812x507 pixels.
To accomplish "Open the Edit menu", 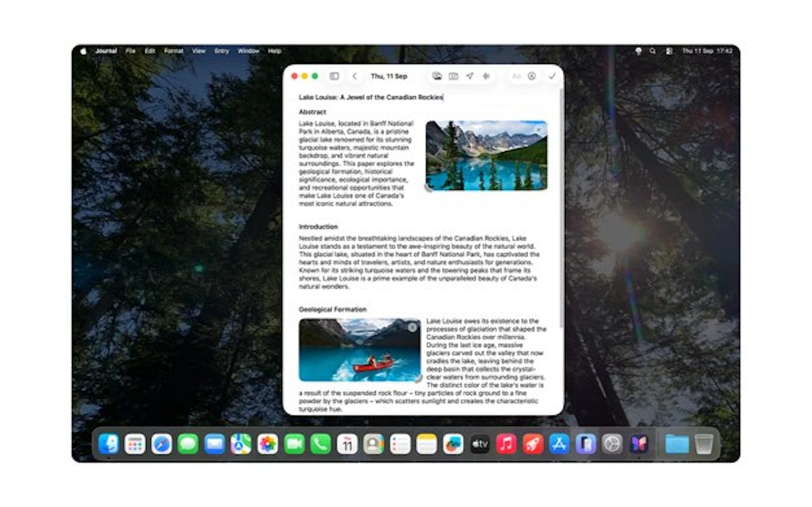I will coord(150,51).
